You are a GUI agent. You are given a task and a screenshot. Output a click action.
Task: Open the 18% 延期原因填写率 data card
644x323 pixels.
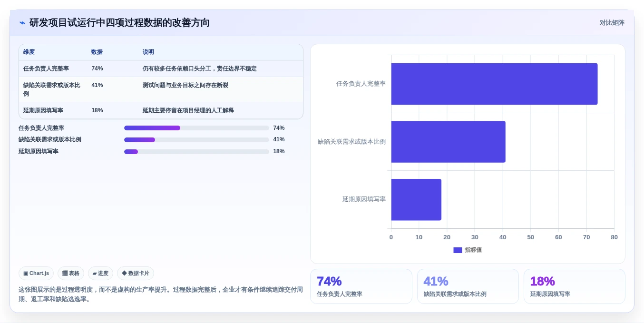(575, 286)
